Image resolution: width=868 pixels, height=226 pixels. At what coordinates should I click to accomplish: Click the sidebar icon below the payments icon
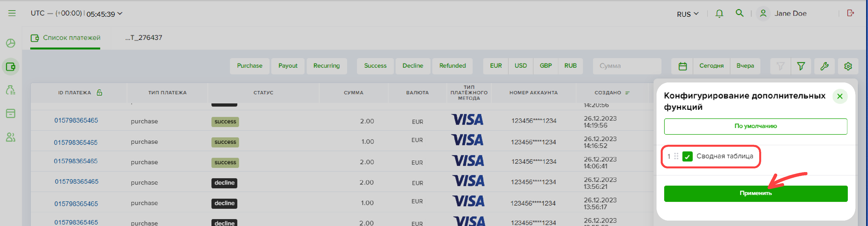click(11, 90)
